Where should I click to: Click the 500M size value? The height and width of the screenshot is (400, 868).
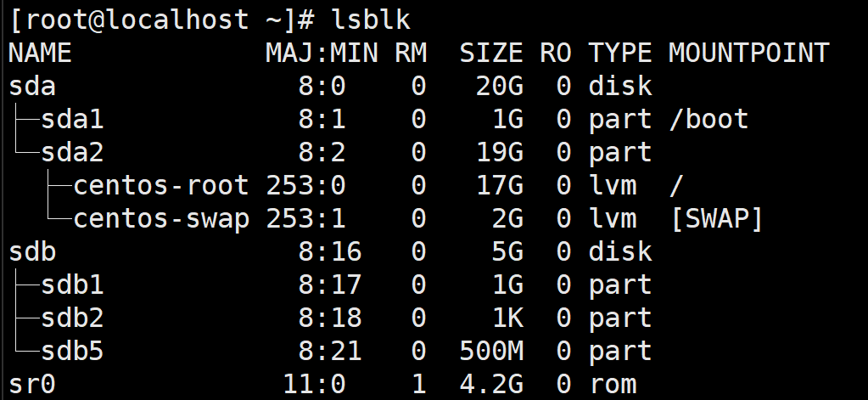coord(491,352)
